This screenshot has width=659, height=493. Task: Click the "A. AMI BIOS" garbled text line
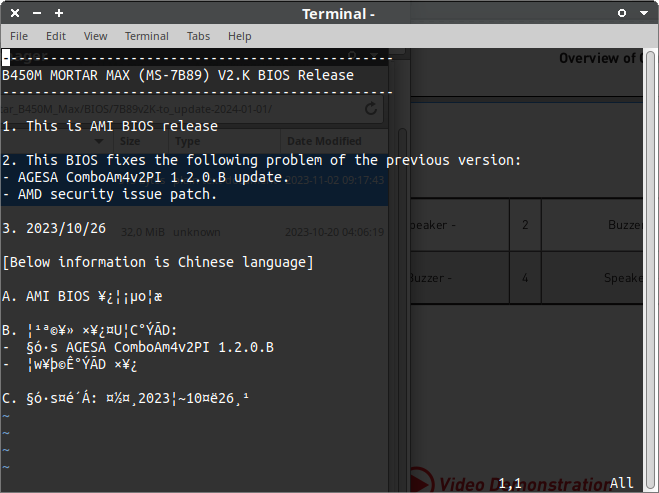tap(82, 296)
